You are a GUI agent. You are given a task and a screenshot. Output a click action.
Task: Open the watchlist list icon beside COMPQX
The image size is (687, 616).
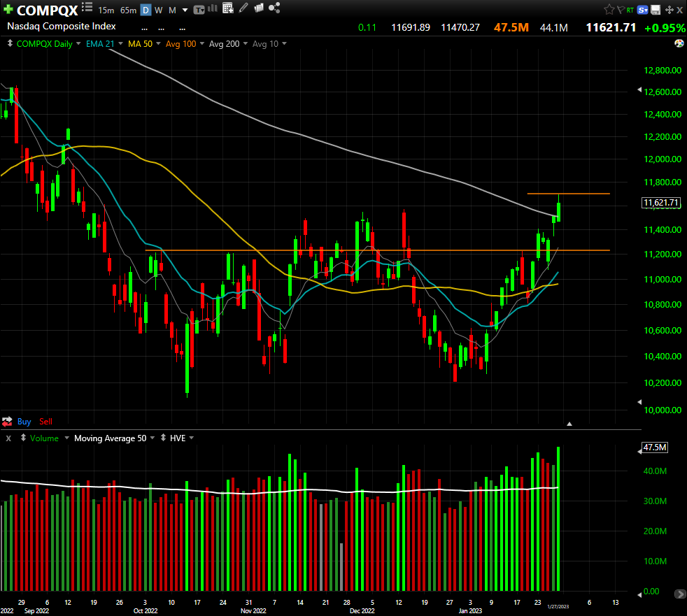(87, 7)
